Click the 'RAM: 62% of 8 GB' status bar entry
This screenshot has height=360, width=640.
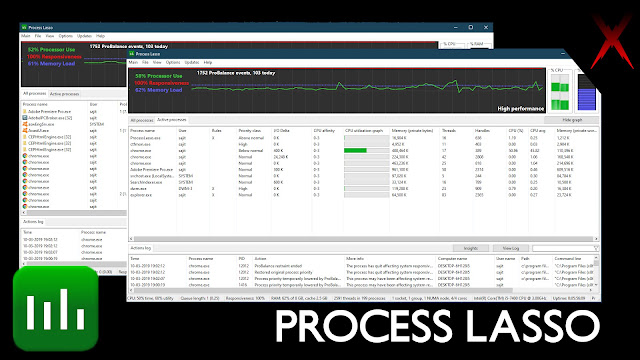click(x=299, y=298)
